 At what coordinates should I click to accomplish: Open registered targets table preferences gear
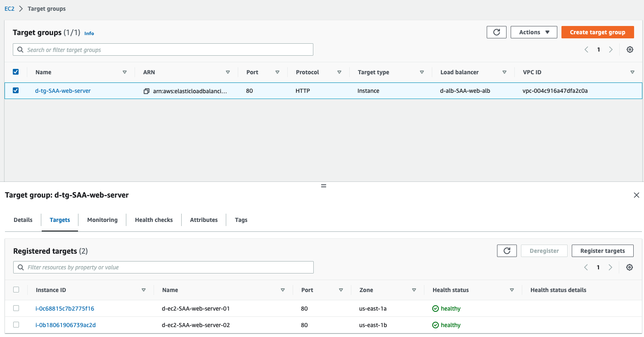pos(630,267)
